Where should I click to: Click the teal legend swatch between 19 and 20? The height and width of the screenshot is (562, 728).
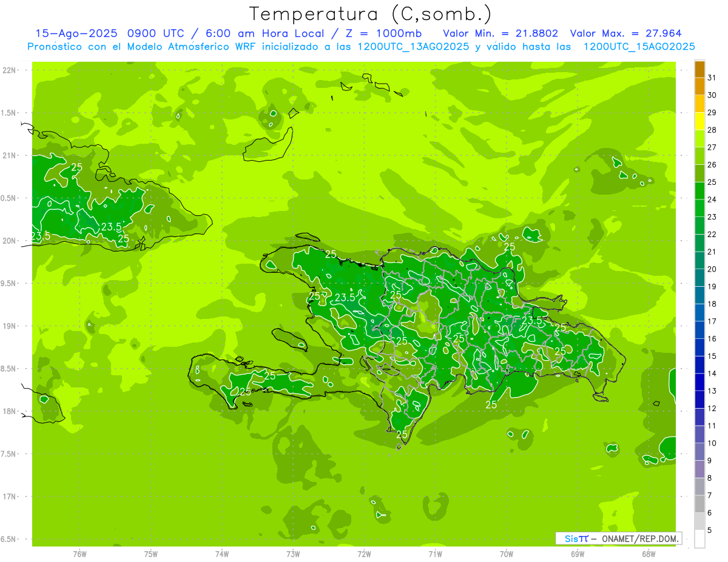tap(699, 278)
